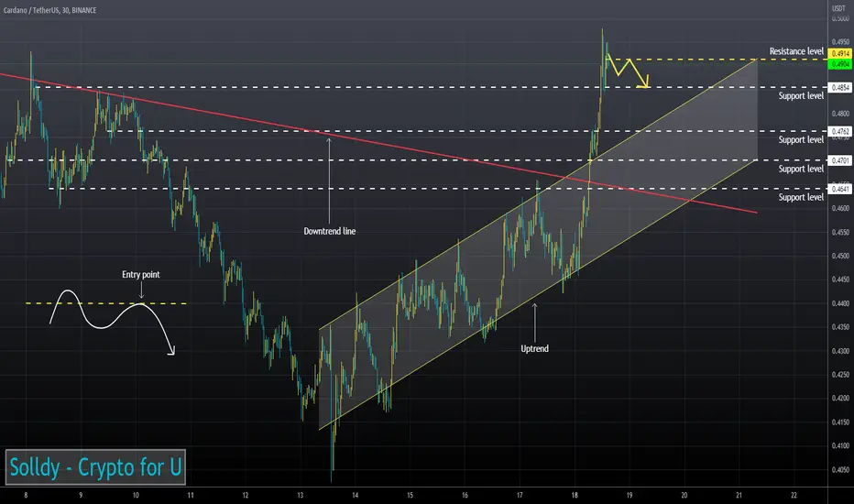Viewport: 854px width, 504px height.
Task: Click the 0.4050 price axis value
Action: coord(840,470)
